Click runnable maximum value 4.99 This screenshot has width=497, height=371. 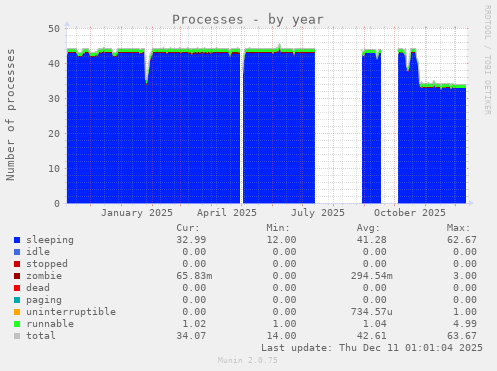tap(465, 324)
